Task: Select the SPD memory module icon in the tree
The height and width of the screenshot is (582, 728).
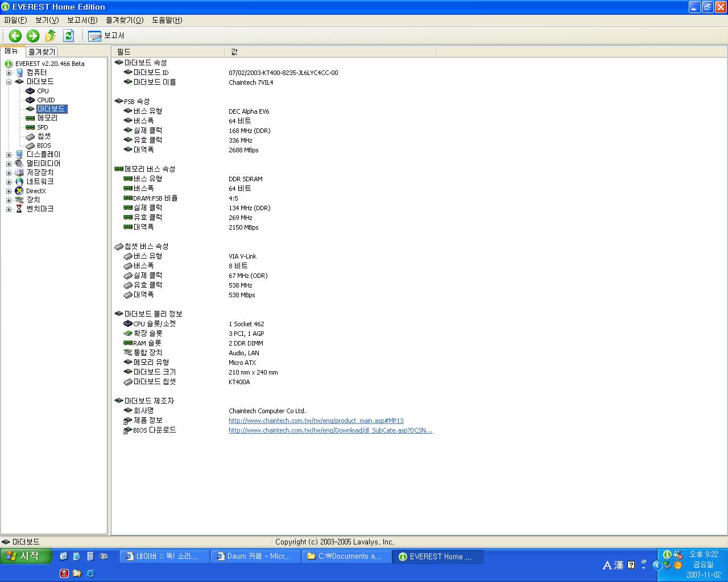Action: (x=30, y=127)
